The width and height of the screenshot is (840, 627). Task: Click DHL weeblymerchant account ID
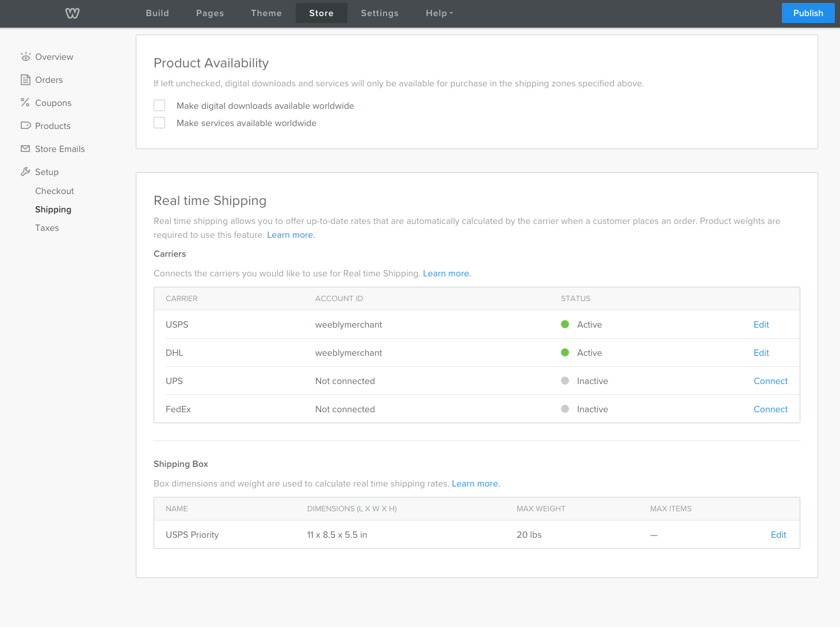click(349, 352)
